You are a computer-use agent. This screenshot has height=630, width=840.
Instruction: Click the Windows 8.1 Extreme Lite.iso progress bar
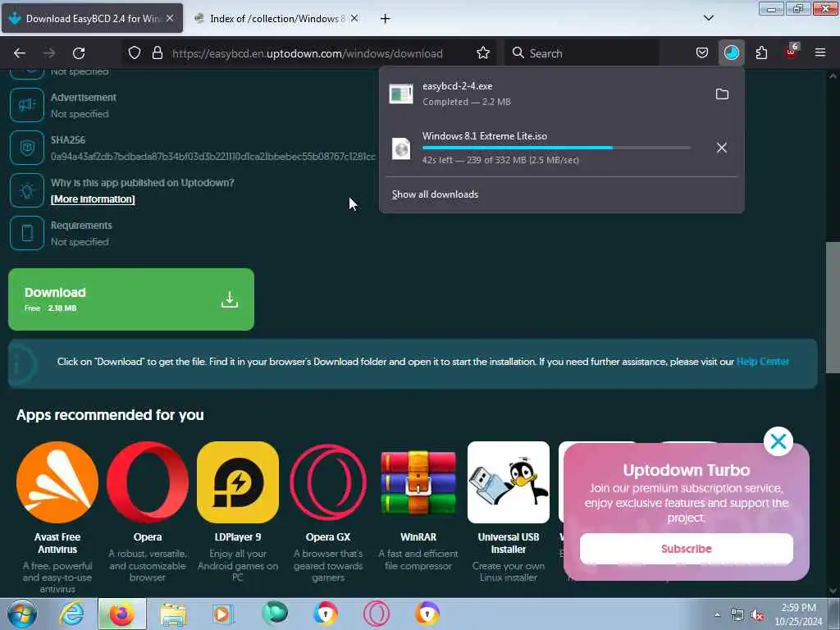click(556, 148)
